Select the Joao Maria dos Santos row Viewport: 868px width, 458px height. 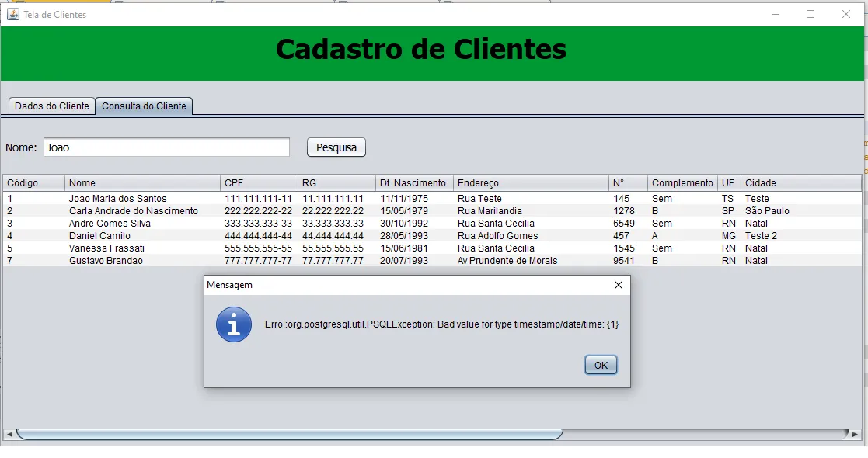click(432, 199)
